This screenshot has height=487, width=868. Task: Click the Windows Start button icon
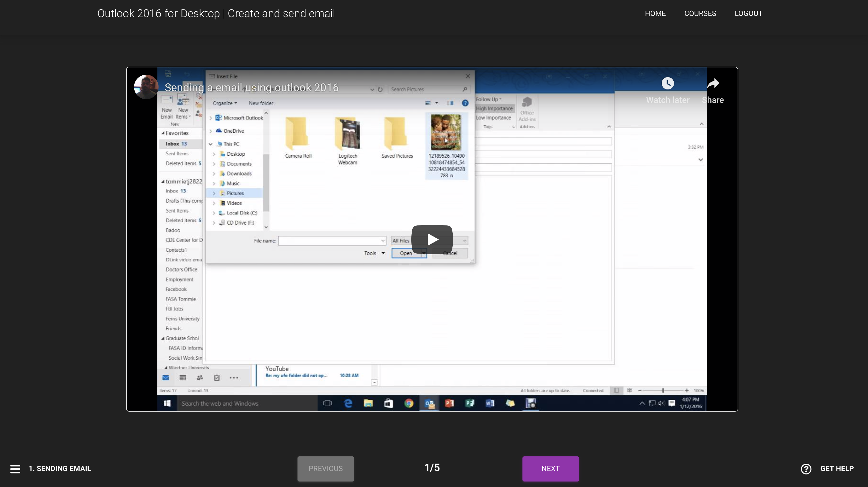[x=167, y=403]
